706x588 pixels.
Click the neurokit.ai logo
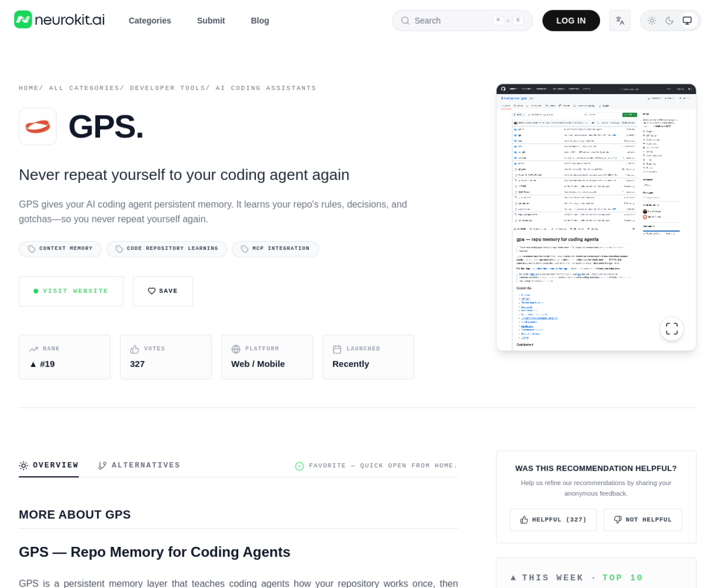click(x=59, y=20)
